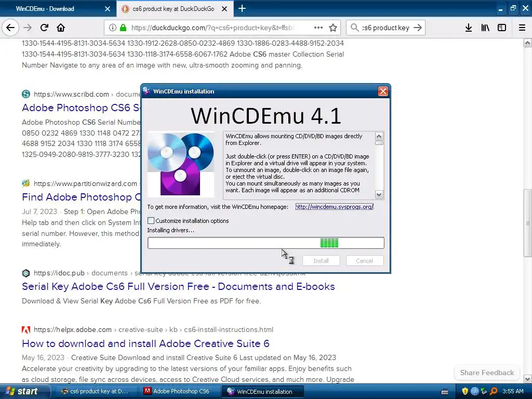The image size is (532, 399).
Task: Open a new tab with plus icon
Action: coord(242,8)
